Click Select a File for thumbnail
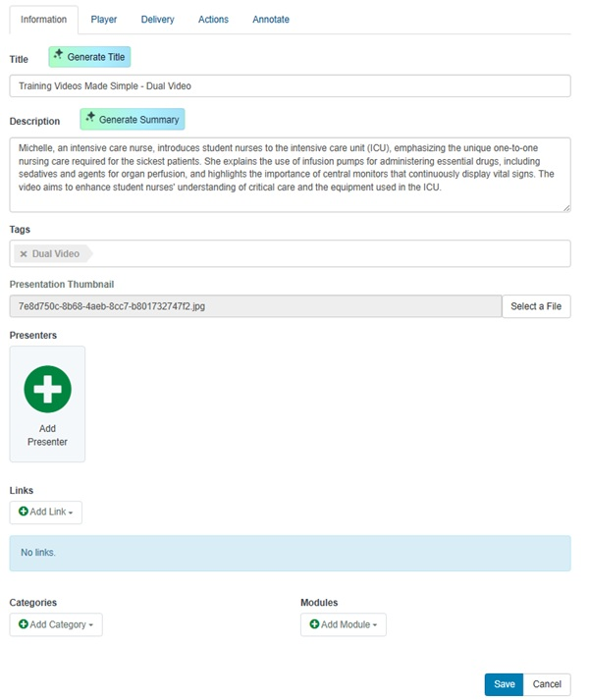589x700 pixels. click(536, 306)
